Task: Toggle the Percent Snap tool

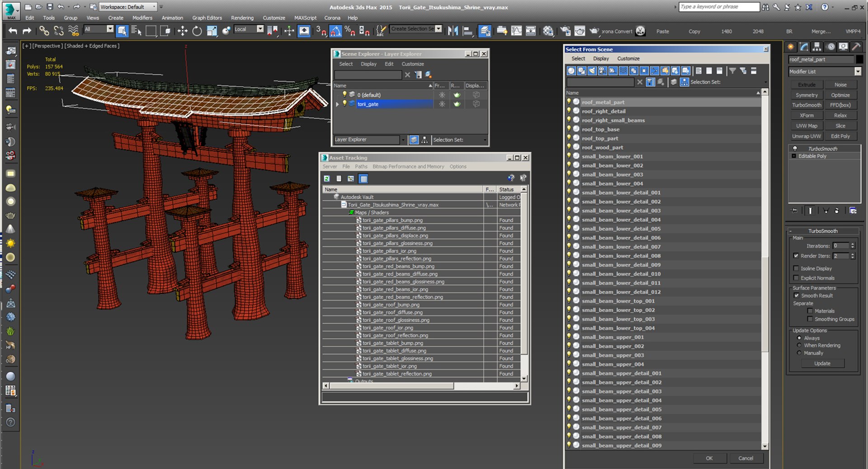Action: 349,31
